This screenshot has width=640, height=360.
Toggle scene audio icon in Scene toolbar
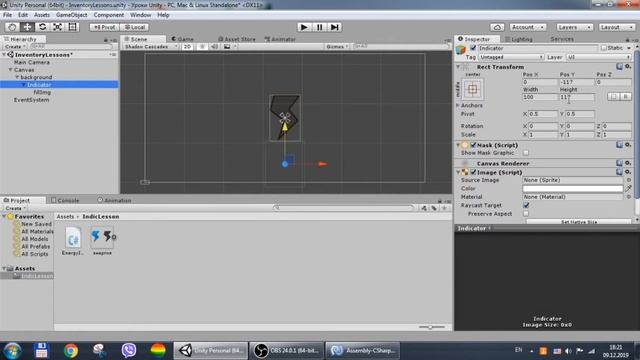(214, 47)
